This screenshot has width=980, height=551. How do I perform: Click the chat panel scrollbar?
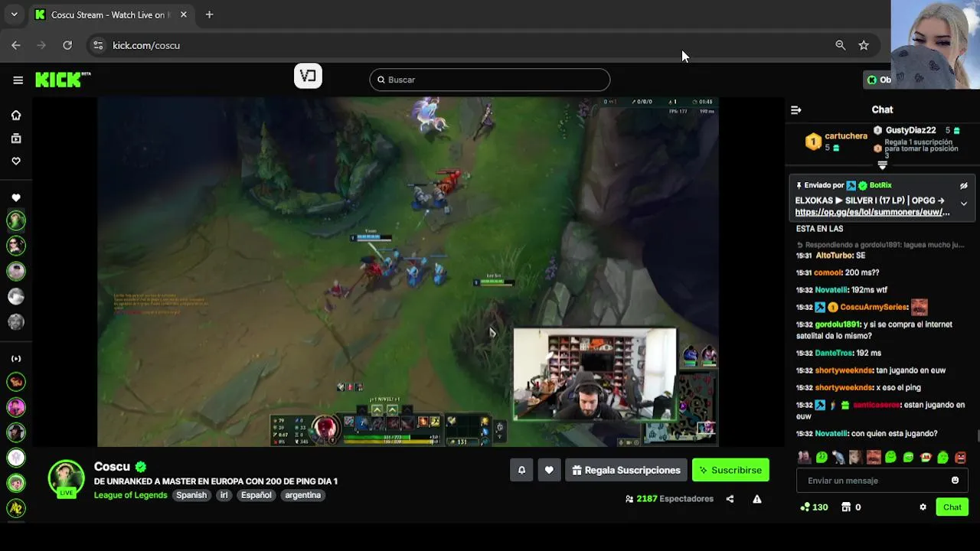click(977, 436)
